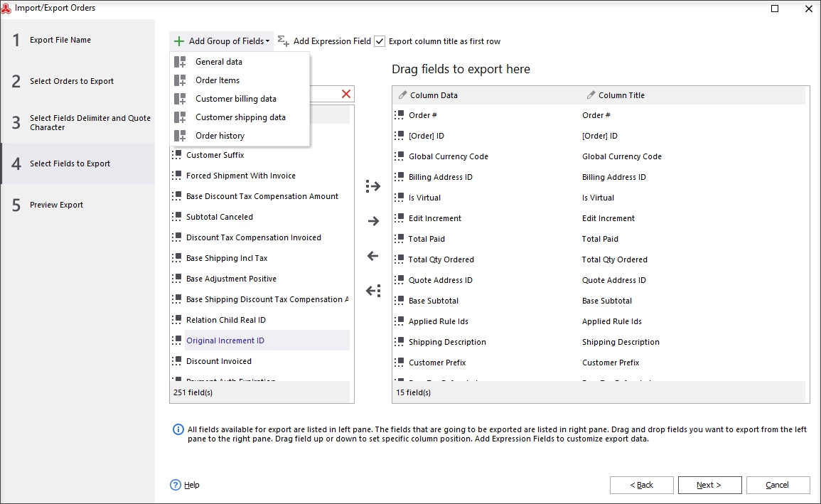Click the Order history group icon
This screenshot has height=504, width=821.
click(180, 136)
